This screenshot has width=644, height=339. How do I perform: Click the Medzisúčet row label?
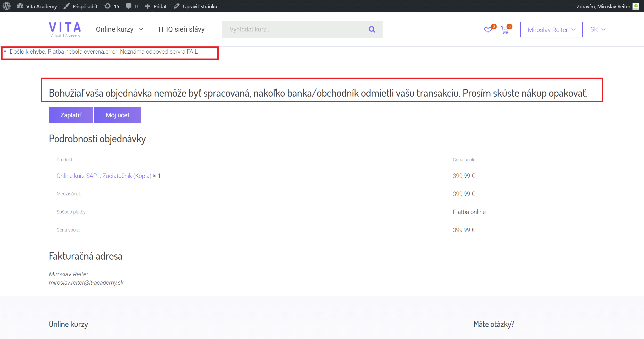click(69, 194)
